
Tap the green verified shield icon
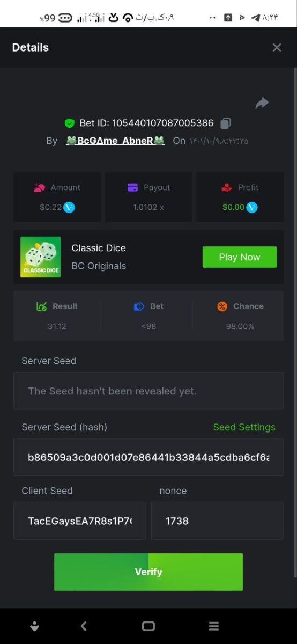(69, 123)
